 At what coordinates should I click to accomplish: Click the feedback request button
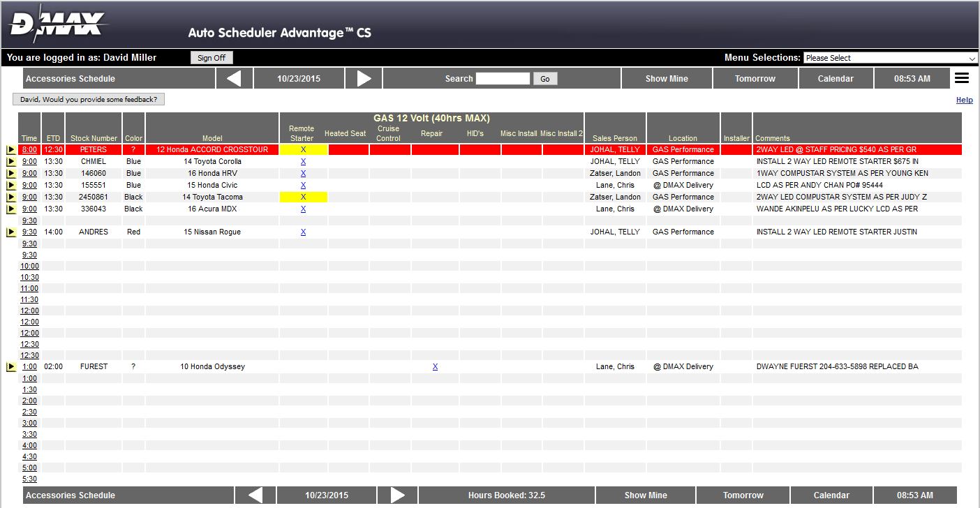[89, 99]
